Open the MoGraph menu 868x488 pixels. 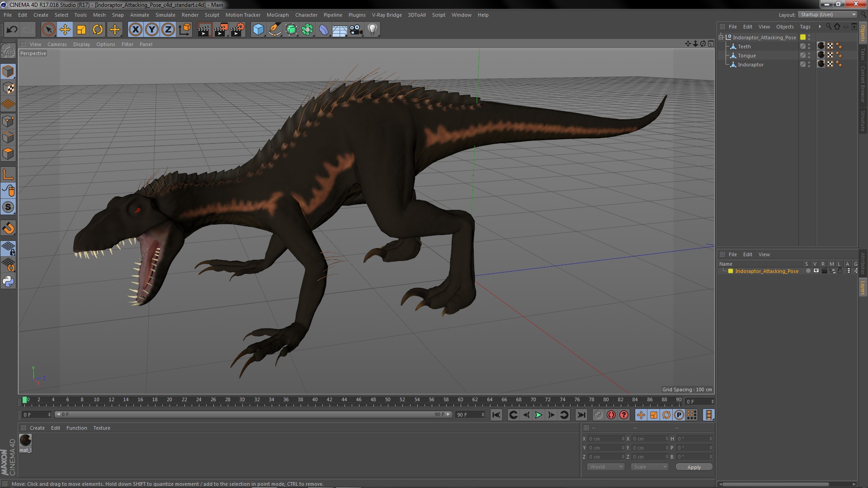point(278,15)
